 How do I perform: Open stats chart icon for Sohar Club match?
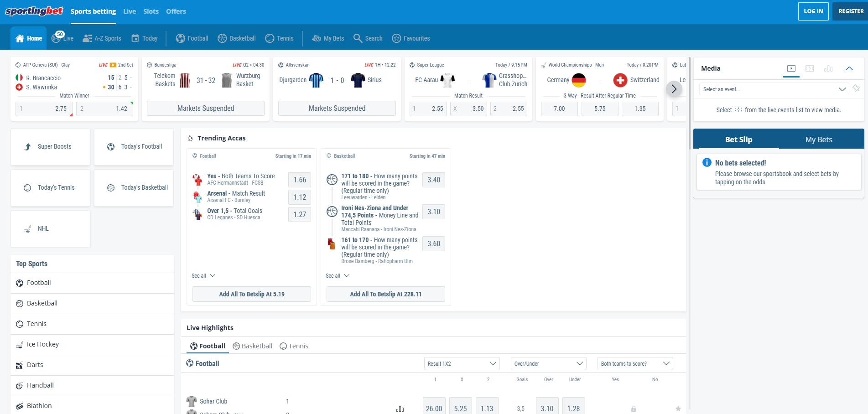pyautogui.click(x=400, y=409)
